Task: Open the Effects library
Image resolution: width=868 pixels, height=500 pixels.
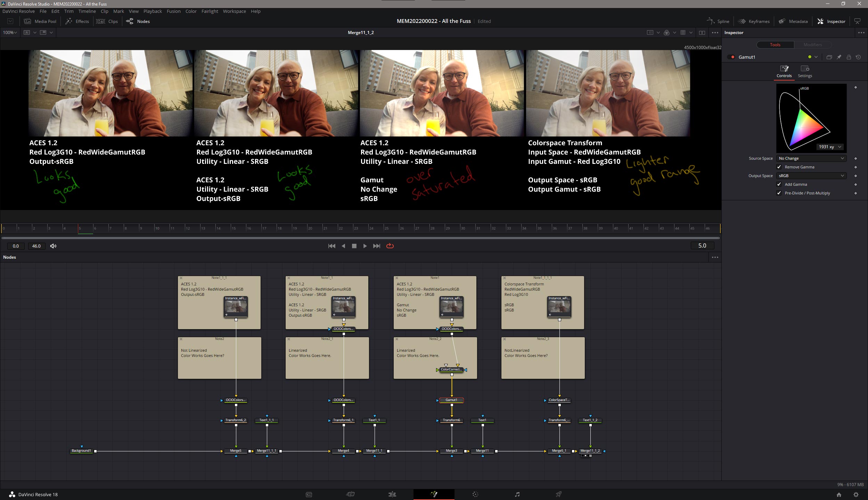Action: point(77,21)
